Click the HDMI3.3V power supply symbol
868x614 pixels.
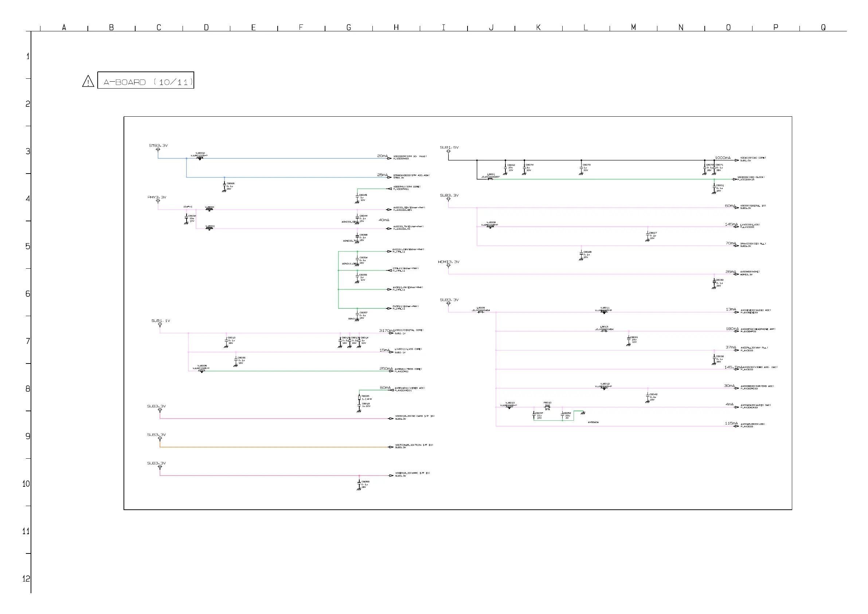point(448,265)
